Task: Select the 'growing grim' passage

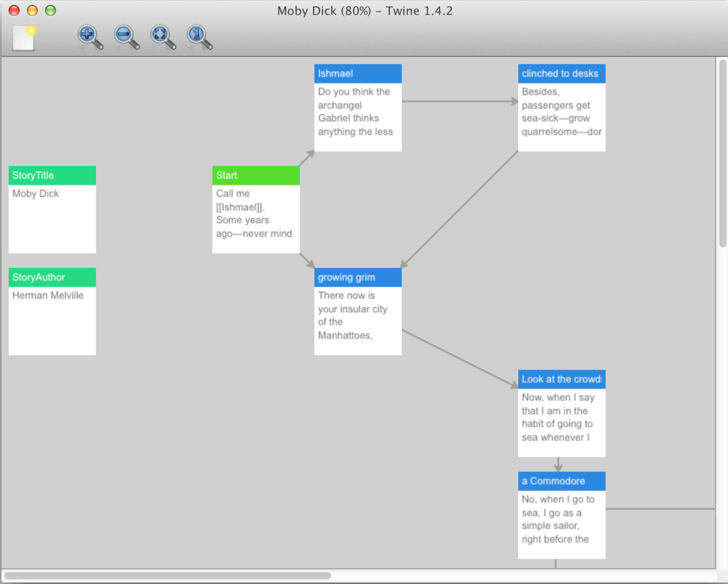Action: pyautogui.click(x=357, y=313)
